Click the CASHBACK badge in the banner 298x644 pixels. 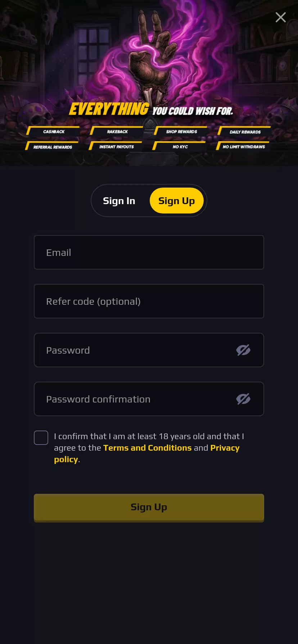[53, 131]
